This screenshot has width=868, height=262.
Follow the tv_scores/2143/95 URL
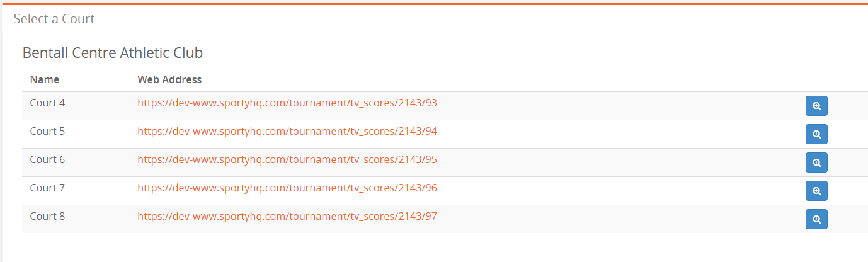tap(287, 159)
